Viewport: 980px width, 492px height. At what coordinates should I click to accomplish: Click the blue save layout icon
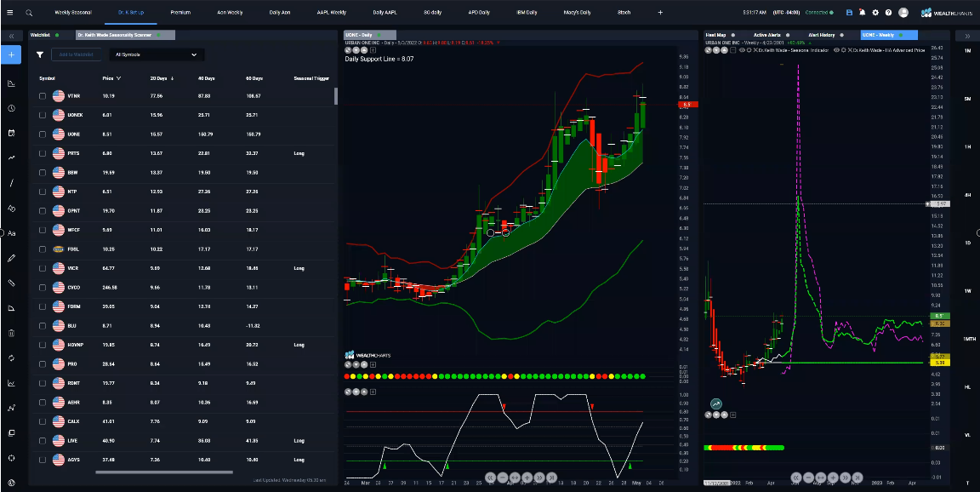[849, 13]
